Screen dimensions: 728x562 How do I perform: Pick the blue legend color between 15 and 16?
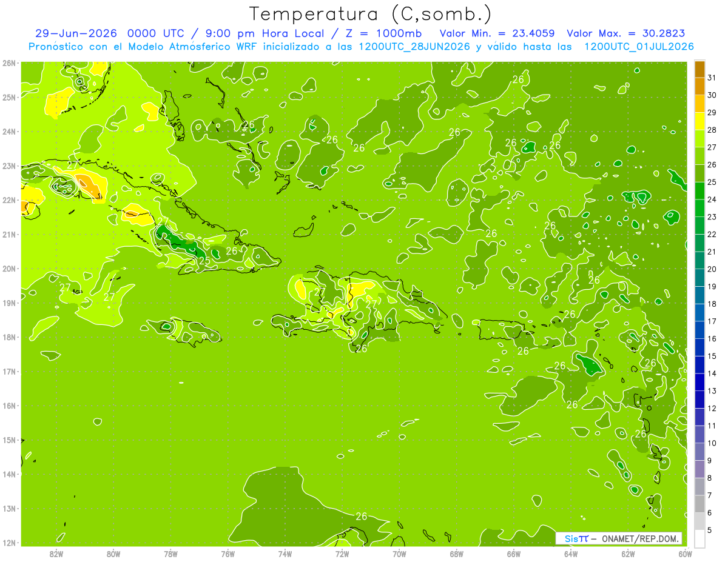coord(699,347)
